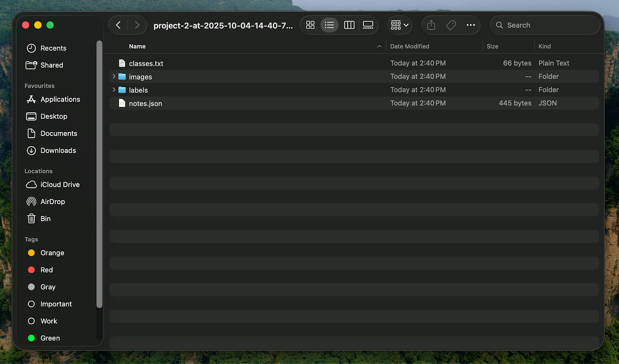Filter by the Important tag
This screenshot has width=619, height=364.
[x=56, y=304]
